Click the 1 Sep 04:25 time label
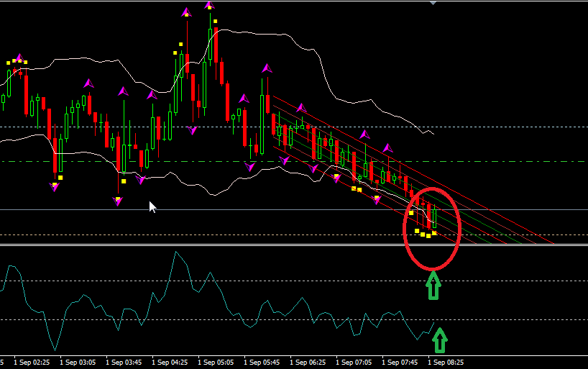 pos(170,363)
